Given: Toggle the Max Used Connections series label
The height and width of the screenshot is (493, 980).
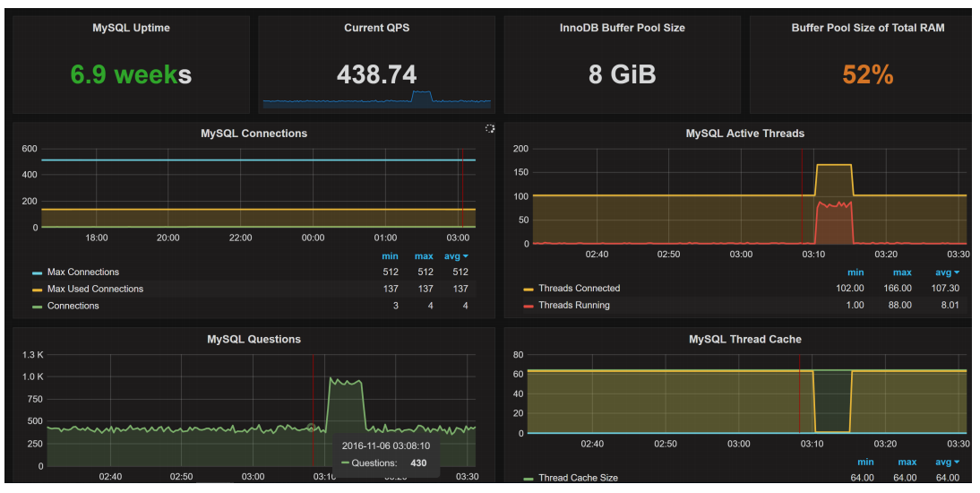Looking at the screenshot, I should pos(95,290).
